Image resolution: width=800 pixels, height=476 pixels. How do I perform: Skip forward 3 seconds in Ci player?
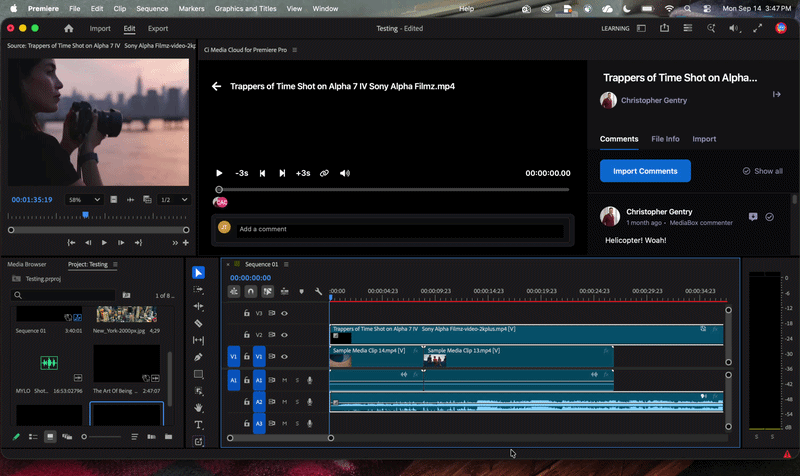tap(303, 173)
